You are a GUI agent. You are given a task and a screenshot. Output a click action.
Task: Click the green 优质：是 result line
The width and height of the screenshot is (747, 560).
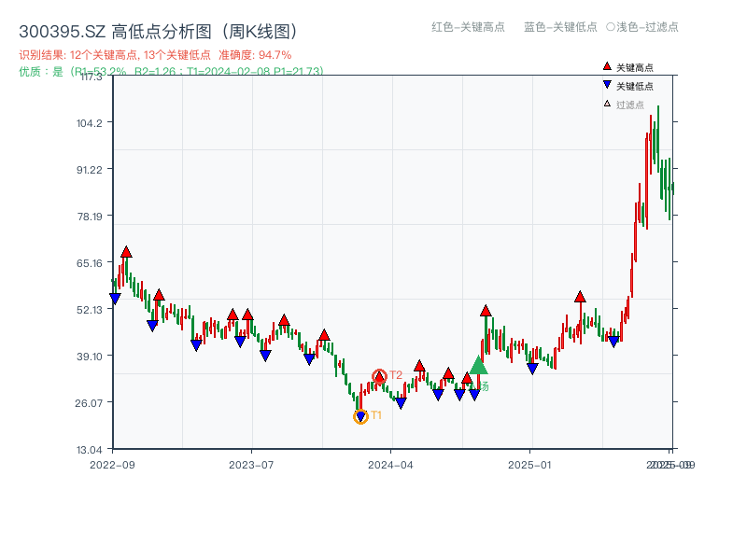click(171, 72)
